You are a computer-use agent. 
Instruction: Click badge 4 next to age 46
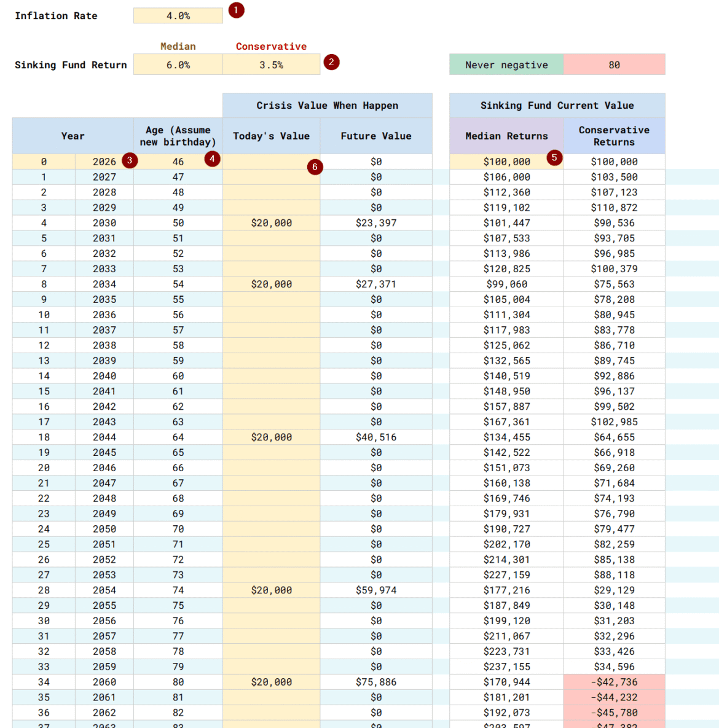pos(212,159)
